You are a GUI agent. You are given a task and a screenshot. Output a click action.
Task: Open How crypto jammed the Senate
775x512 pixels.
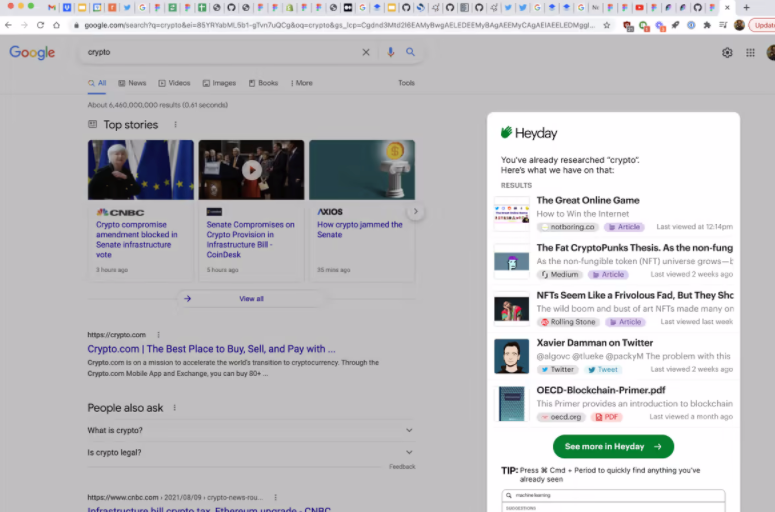point(359,229)
